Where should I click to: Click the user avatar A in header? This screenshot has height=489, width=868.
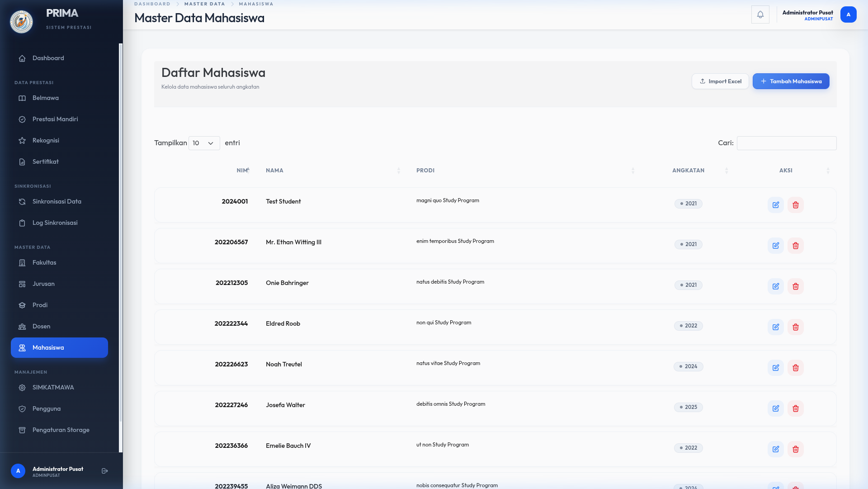(848, 14)
